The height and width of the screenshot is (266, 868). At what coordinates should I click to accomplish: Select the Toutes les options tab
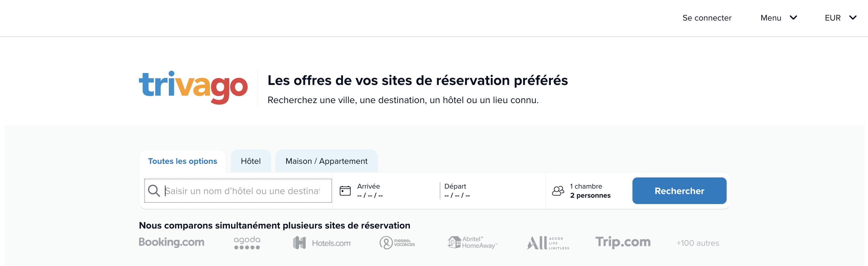pos(183,161)
